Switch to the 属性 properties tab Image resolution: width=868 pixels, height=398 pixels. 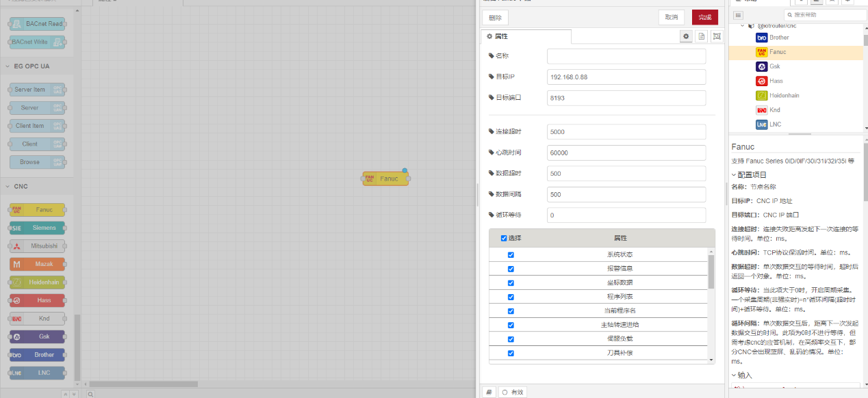click(525, 36)
